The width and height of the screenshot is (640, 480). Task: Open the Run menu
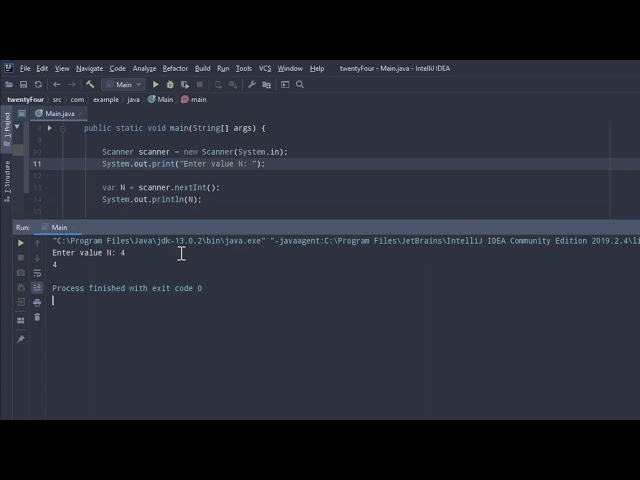coord(223,68)
